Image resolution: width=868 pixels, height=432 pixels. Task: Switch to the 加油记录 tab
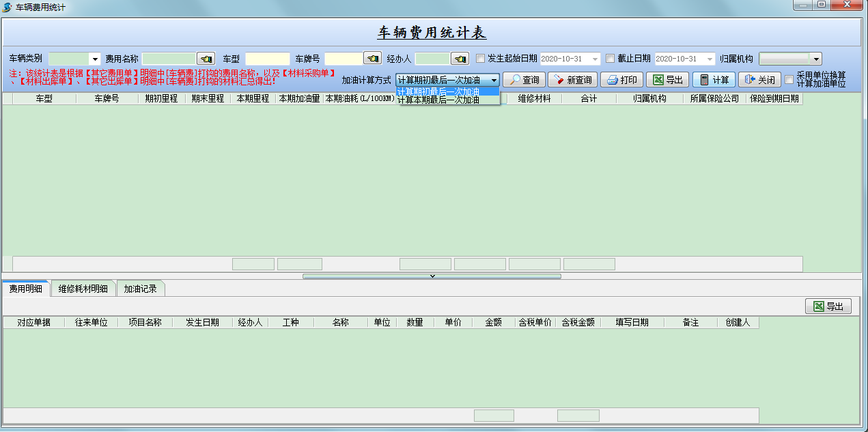click(x=140, y=288)
